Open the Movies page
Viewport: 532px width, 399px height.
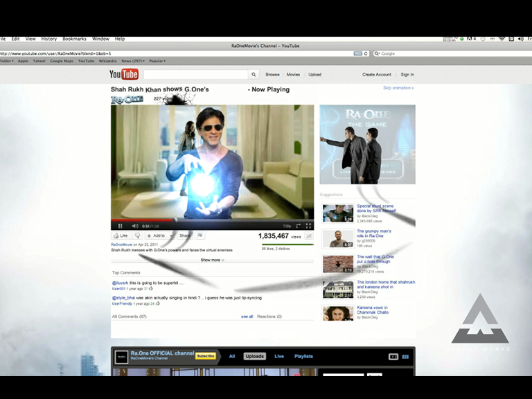point(293,75)
